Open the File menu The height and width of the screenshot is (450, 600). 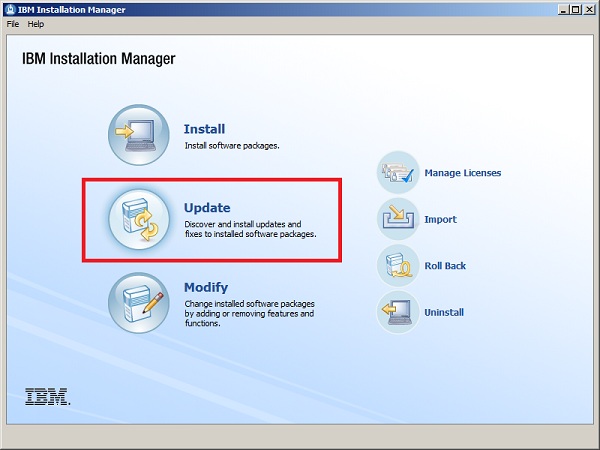click(13, 24)
